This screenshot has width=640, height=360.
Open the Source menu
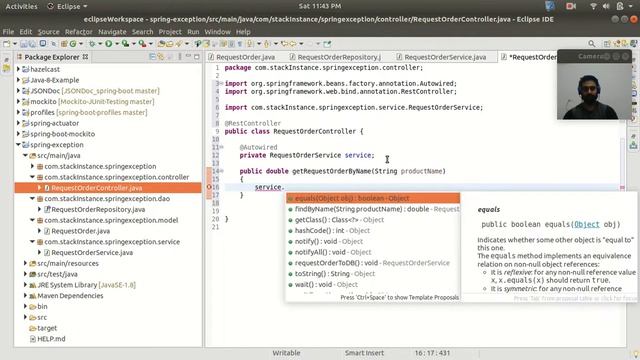[x=49, y=31]
